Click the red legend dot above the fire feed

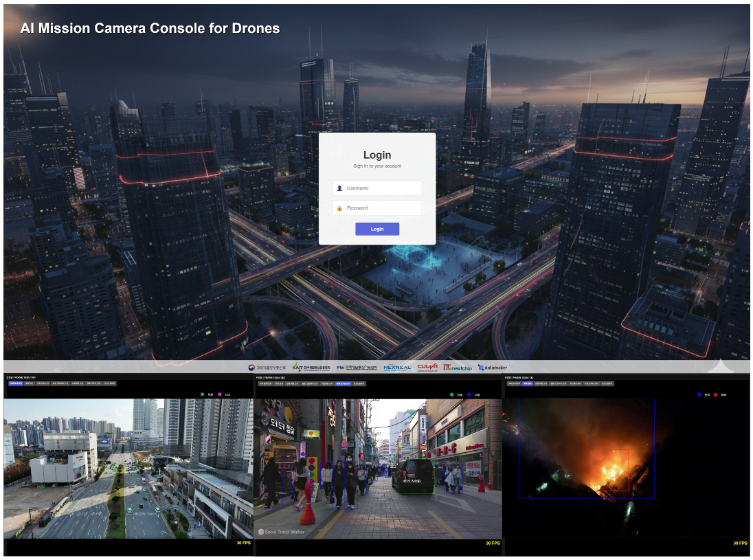pos(715,395)
